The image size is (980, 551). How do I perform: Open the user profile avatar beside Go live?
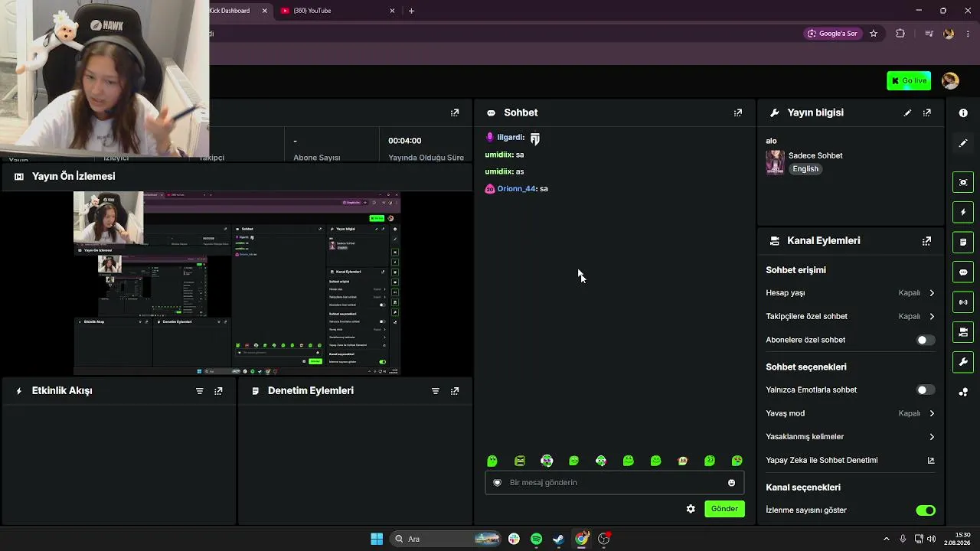click(950, 80)
